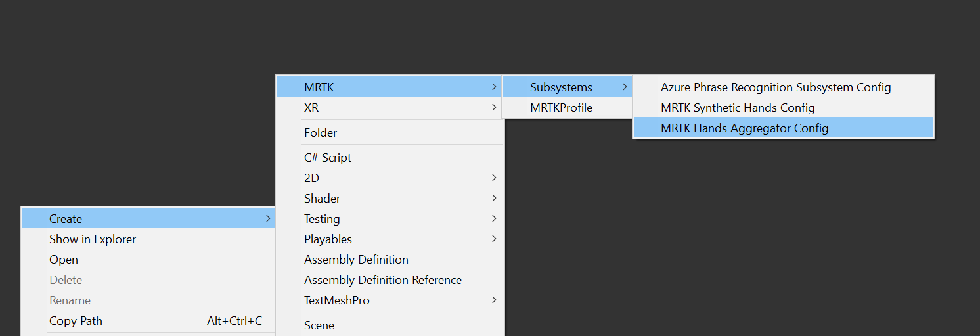This screenshot has width=980, height=336.
Task: Open the 2D submenu
Action: pyautogui.click(x=390, y=178)
